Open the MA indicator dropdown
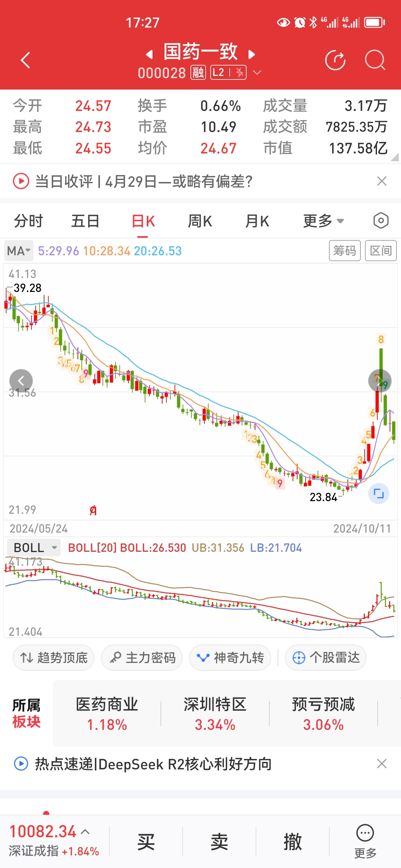401x868 pixels. pos(19,251)
